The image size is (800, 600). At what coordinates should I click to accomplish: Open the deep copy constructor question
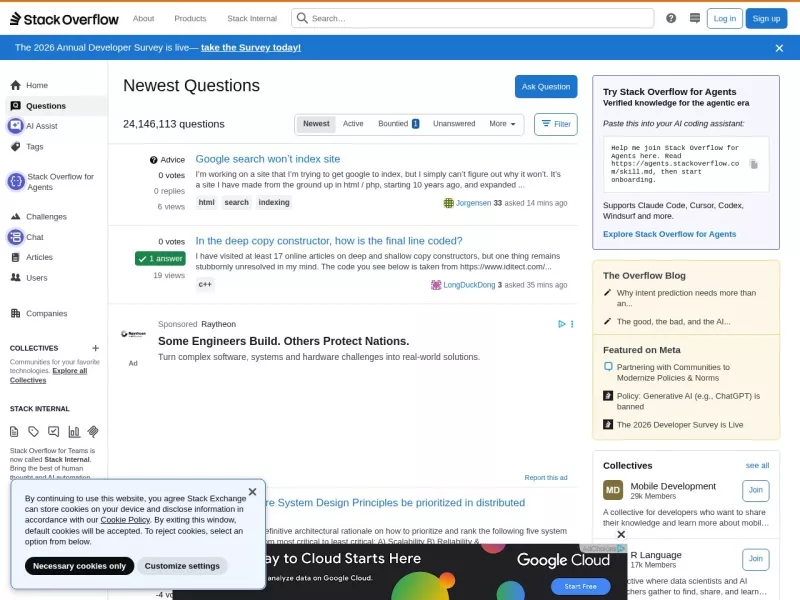[329, 241]
